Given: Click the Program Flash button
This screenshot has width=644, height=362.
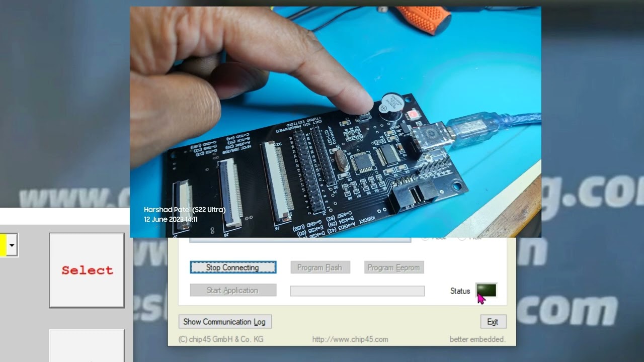Looking at the screenshot, I should (x=320, y=267).
